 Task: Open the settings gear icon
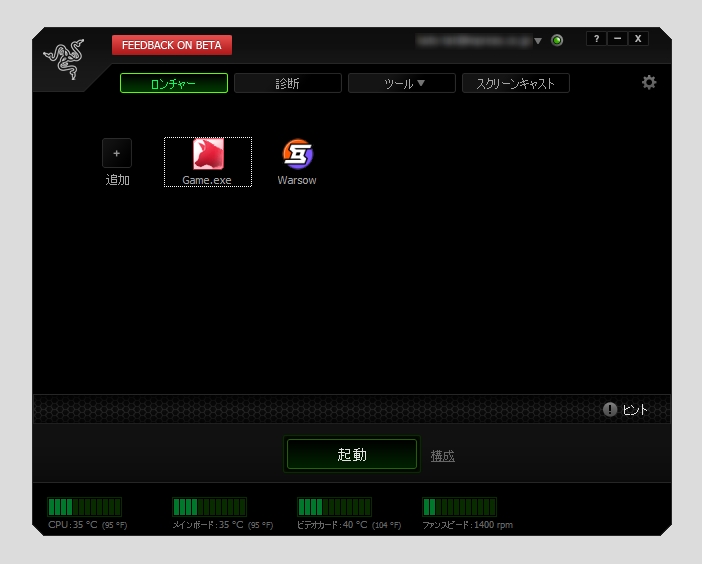(x=649, y=82)
